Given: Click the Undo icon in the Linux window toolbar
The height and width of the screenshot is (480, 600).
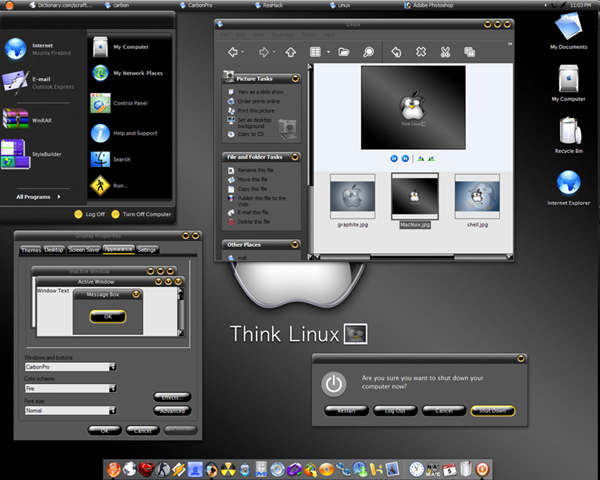Looking at the screenshot, I should [396, 52].
